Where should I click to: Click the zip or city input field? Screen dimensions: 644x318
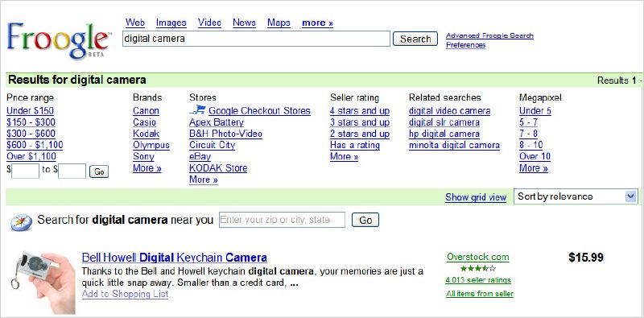click(x=283, y=220)
